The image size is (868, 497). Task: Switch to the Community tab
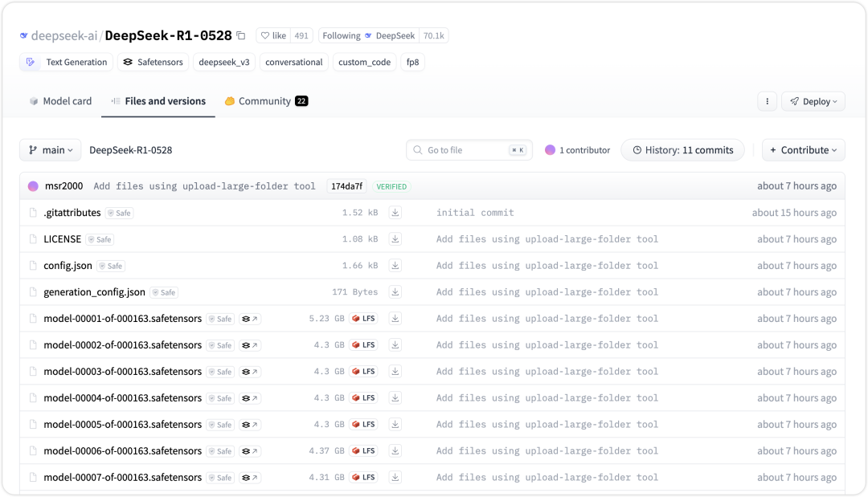point(266,101)
